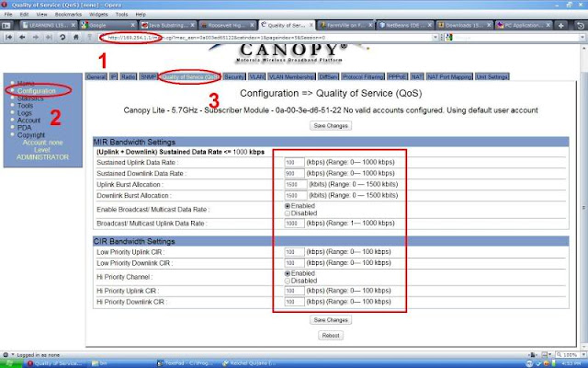The width and height of the screenshot is (588, 368).
Task: Open the Configuration sidebar link
Action: [x=37, y=91]
